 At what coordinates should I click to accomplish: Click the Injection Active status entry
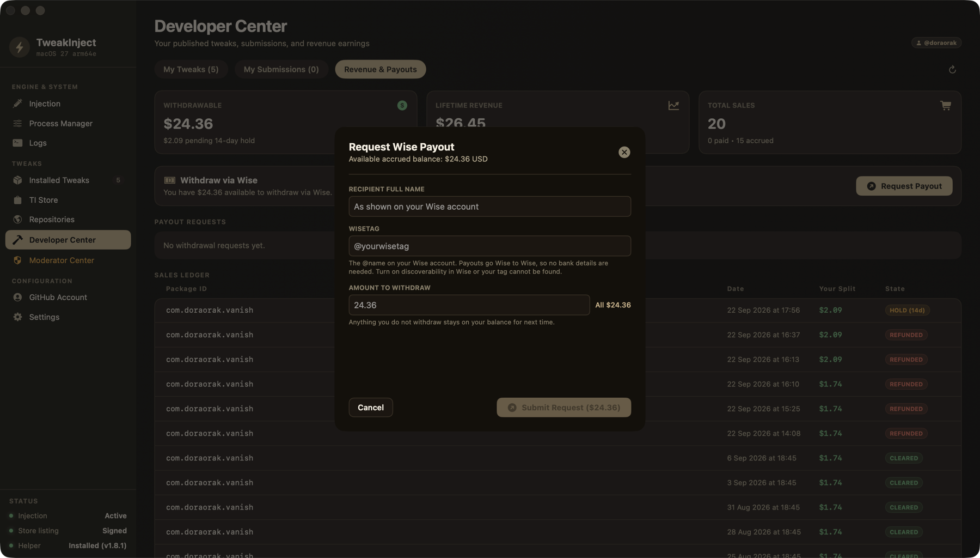click(68, 515)
